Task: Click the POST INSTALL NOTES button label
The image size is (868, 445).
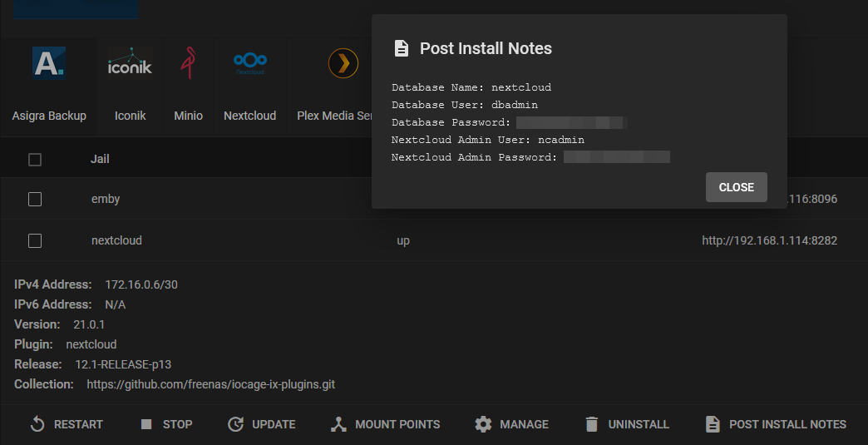Action: point(787,424)
